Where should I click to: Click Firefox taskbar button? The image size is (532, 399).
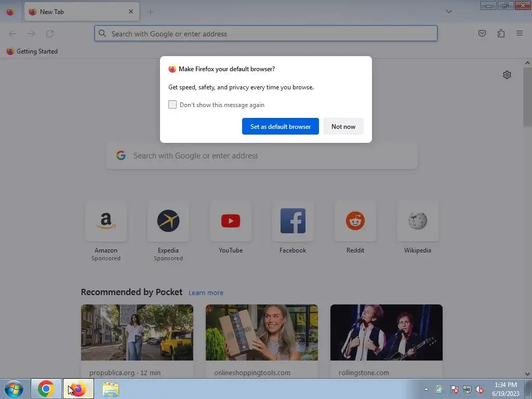tap(78, 389)
